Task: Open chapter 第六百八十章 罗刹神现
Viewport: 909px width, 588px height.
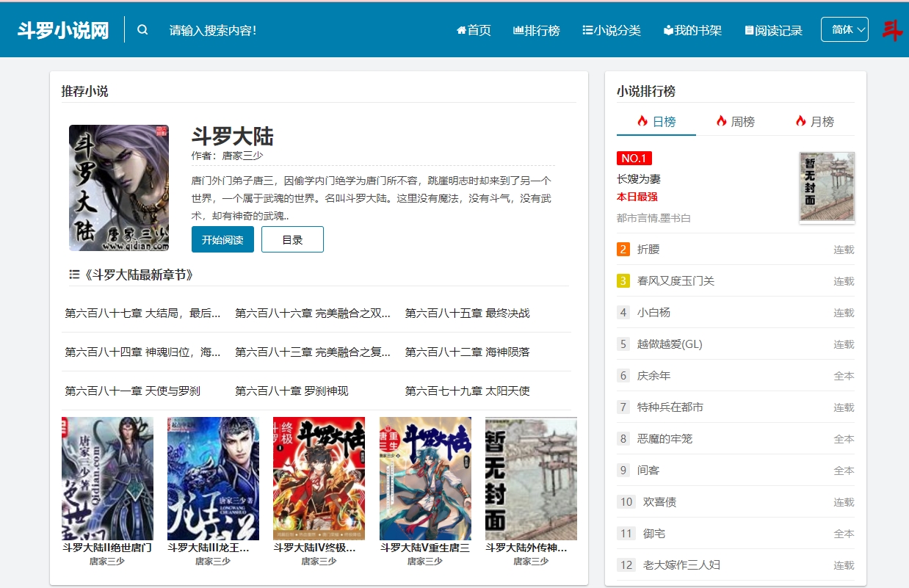Action: click(292, 391)
